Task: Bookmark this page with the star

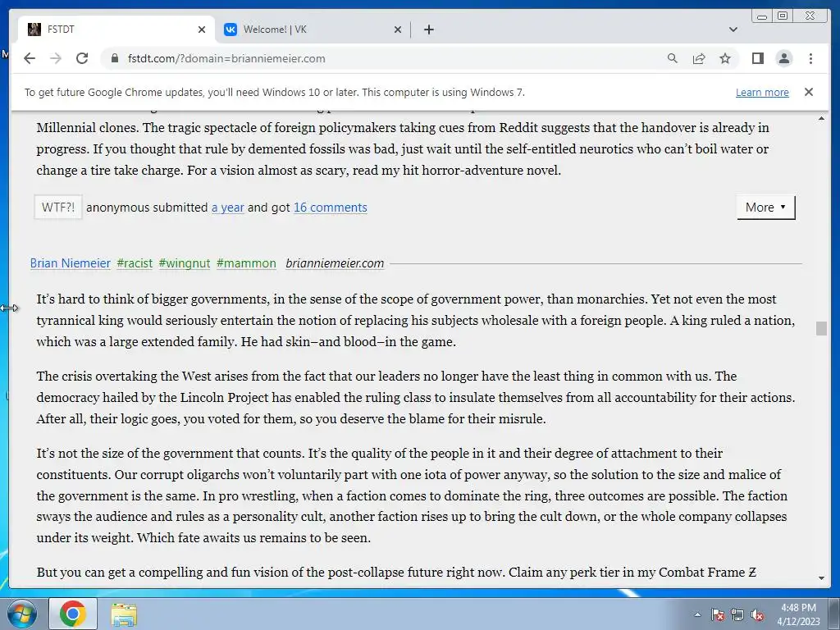Action: 725,58
